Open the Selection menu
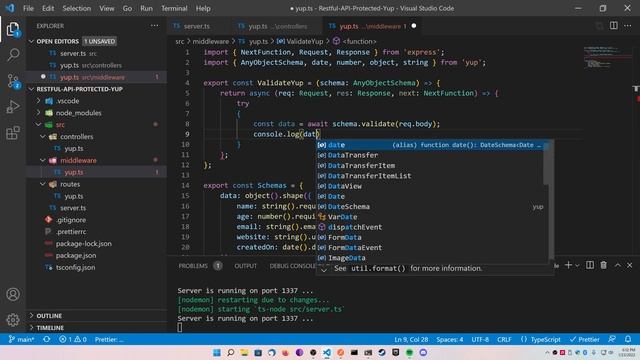 pos(76,8)
